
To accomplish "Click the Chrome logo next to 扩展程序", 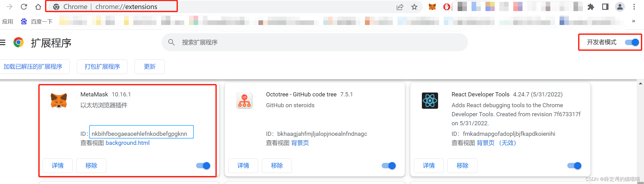I will pos(19,42).
